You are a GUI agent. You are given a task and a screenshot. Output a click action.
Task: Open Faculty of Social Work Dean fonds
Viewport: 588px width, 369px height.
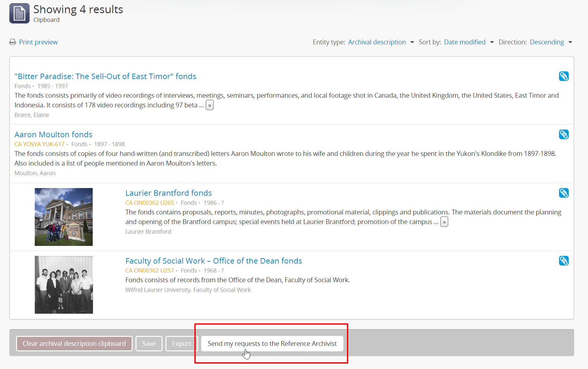coord(213,261)
